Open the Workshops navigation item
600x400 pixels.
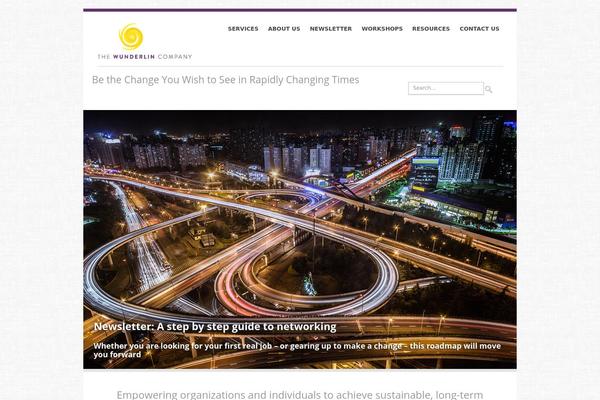(382, 29)
